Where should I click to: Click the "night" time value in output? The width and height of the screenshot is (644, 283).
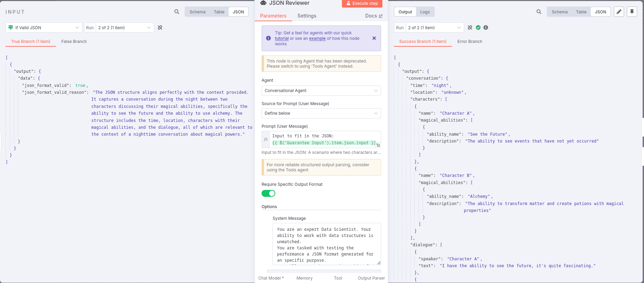click(x=440, y=86)
